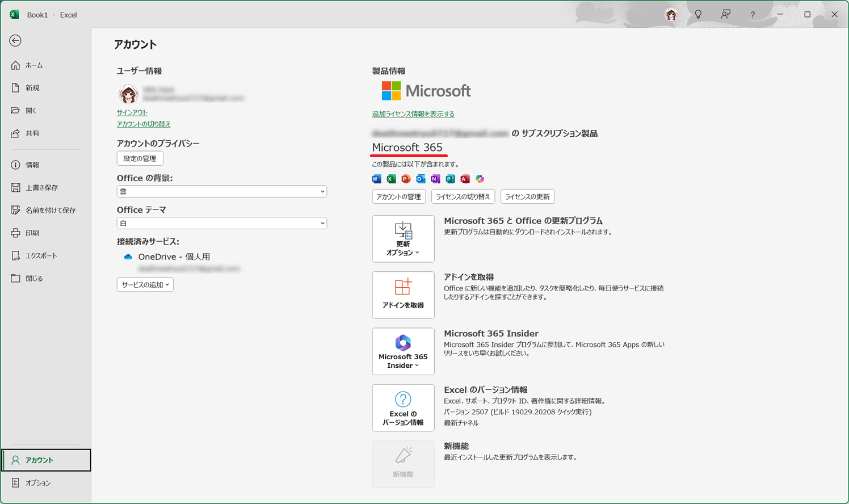The width and height of the screenshot is (849, 504).
Task: Click the ライセンスの切り替え button
Action: coord(463,196)
